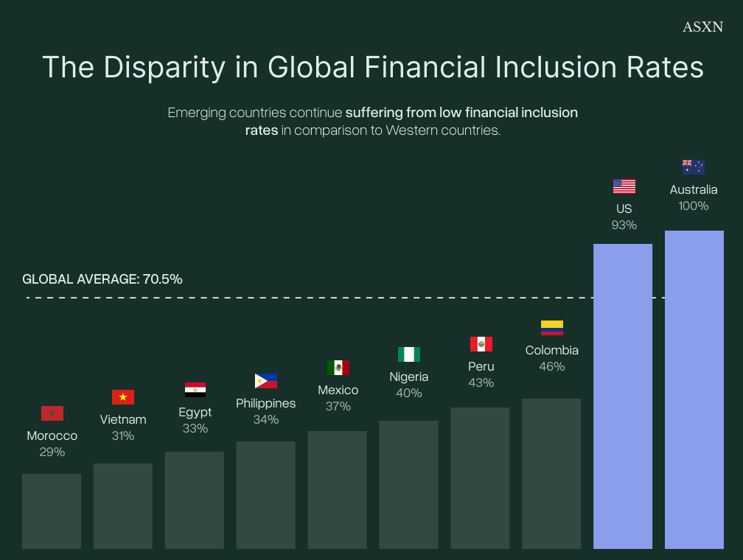The width and height of the screenshot is (743, 560).
Task: Click the 29% value
Action: point(52,452)
